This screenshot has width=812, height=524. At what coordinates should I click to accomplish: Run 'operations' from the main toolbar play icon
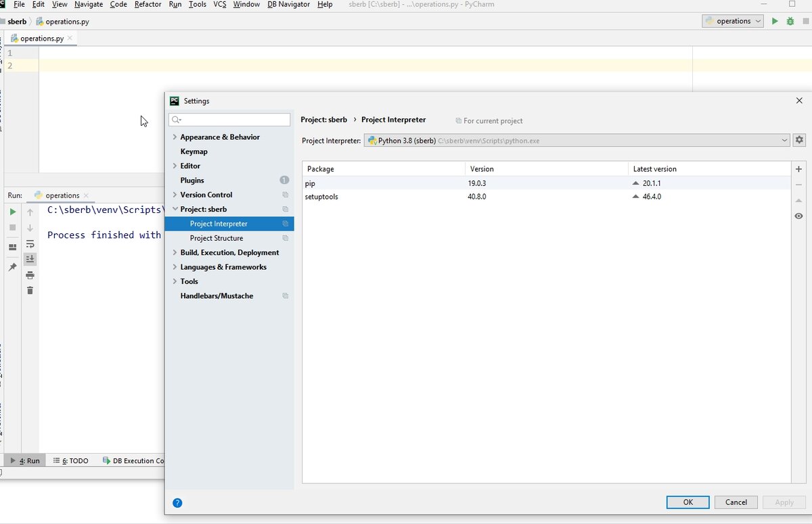(x=775, y=21)
